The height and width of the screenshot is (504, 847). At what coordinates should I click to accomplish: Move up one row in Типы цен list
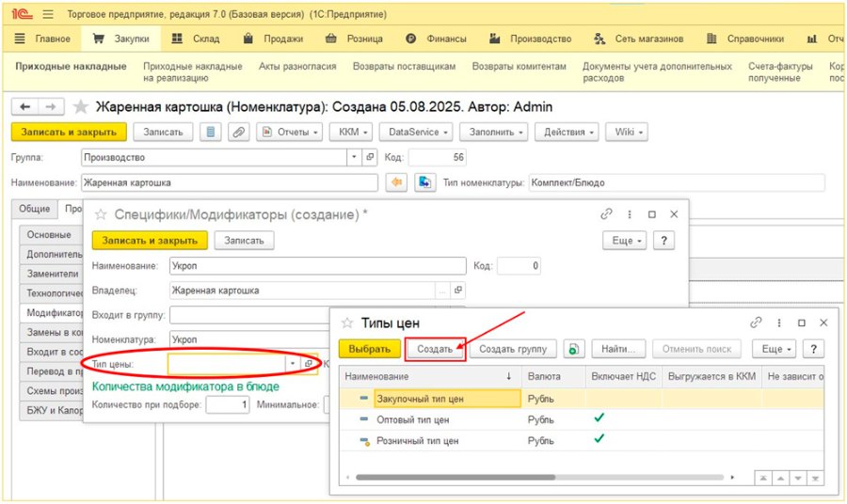[780, 478]
